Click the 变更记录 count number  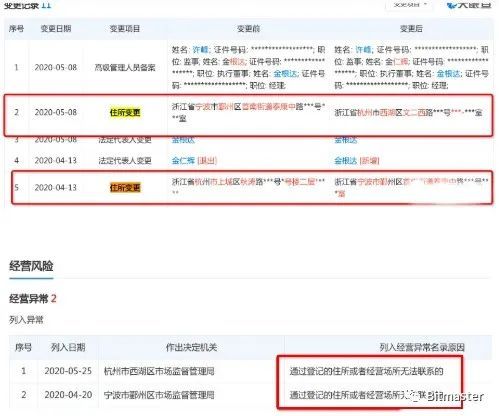click(x=46, y=5)
